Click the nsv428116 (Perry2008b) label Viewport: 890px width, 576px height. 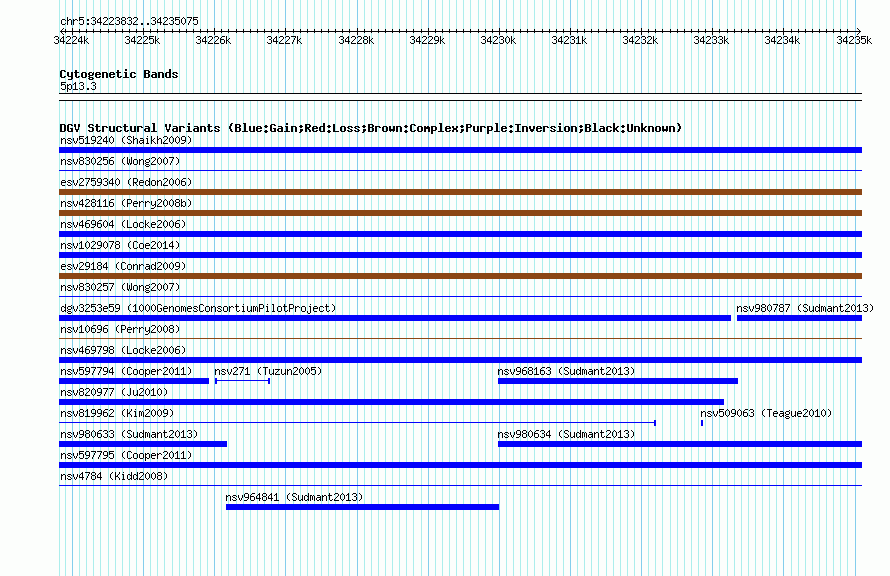126,203
